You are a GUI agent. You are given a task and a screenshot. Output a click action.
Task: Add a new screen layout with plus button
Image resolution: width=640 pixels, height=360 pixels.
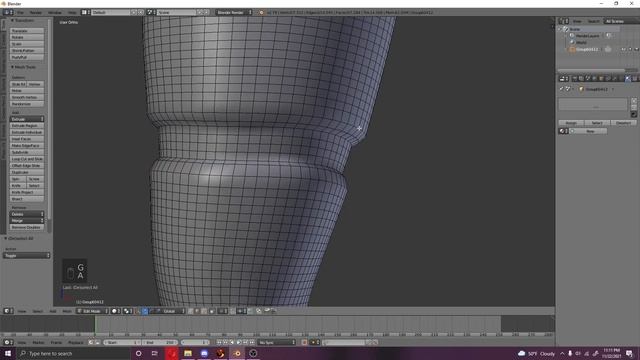click(134, 13)
